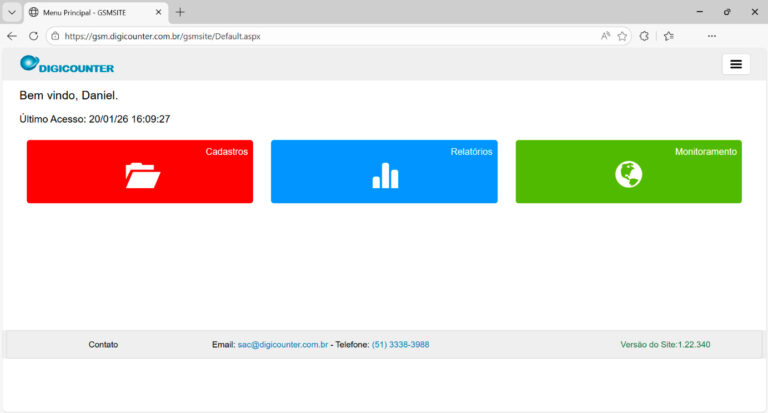Open browser extensions icon
The width and height of the screenshot is (768, 413).
point(645,35)
